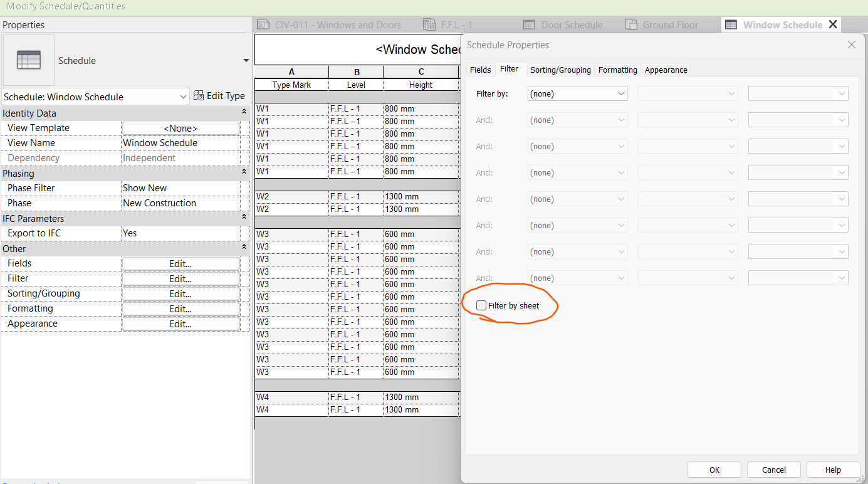This screenshot has height=484, width=868.
Task: Select the Filter tab in the dialog
Action: click(x=509, y=69)
